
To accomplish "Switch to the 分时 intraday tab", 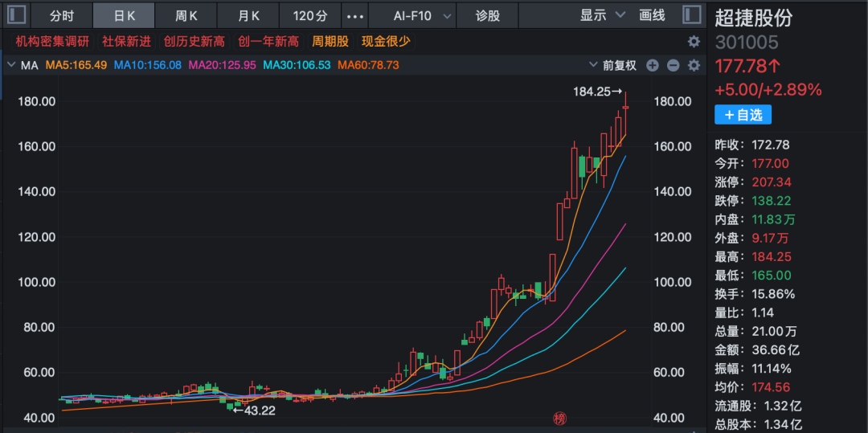I will pos(62,15).
